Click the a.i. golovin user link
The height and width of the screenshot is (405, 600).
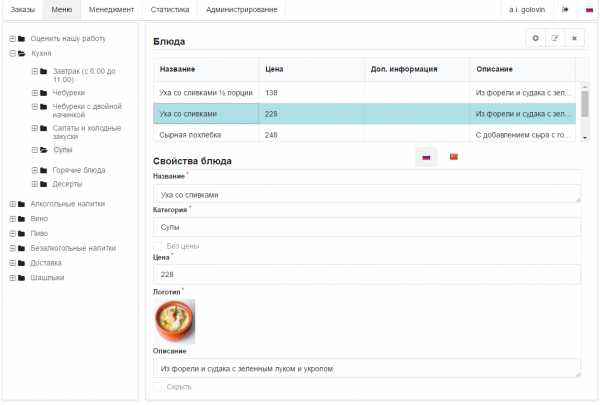527,9
